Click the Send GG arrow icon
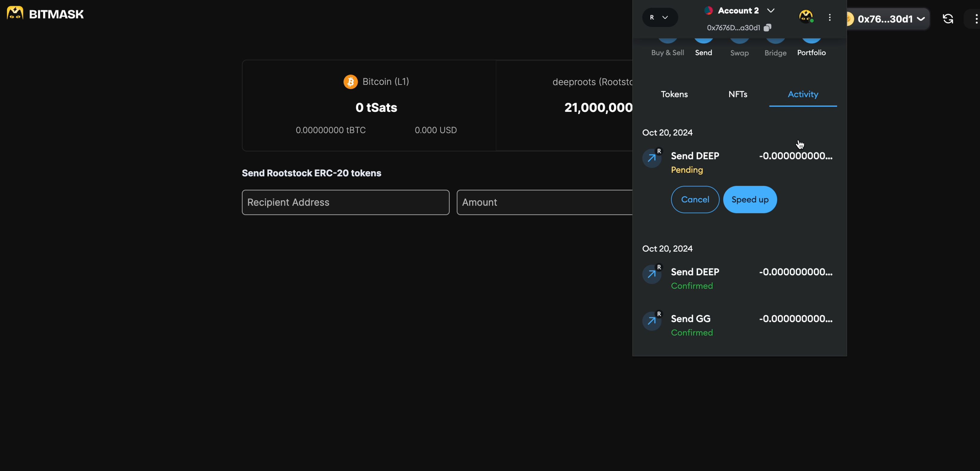The image size is (980, 471). 652,321
